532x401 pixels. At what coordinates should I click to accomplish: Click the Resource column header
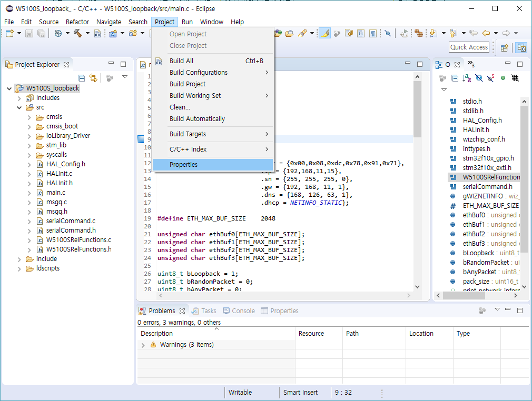pyautogui.click(x=319, y=334)
